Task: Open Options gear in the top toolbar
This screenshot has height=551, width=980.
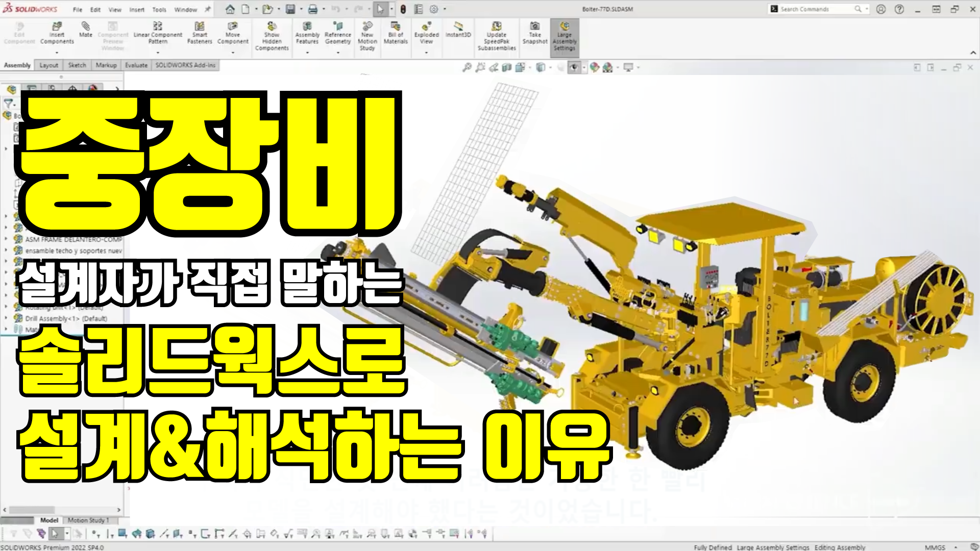Action: [434, 9]
